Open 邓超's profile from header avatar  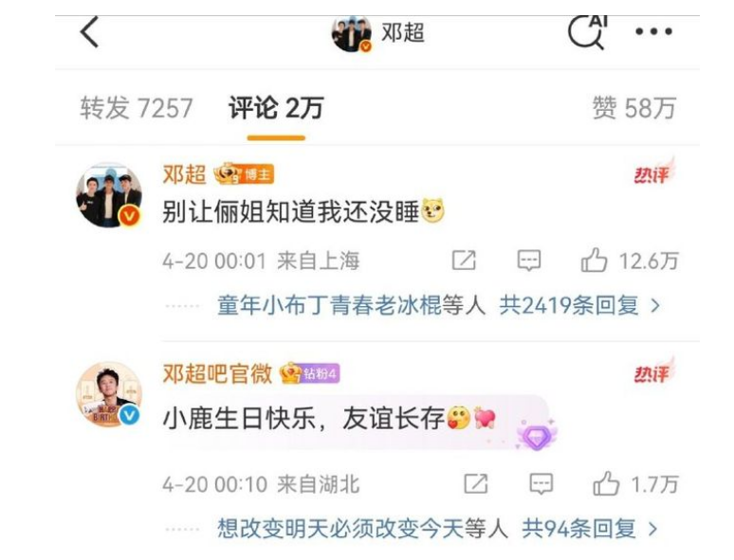(352, 34)
